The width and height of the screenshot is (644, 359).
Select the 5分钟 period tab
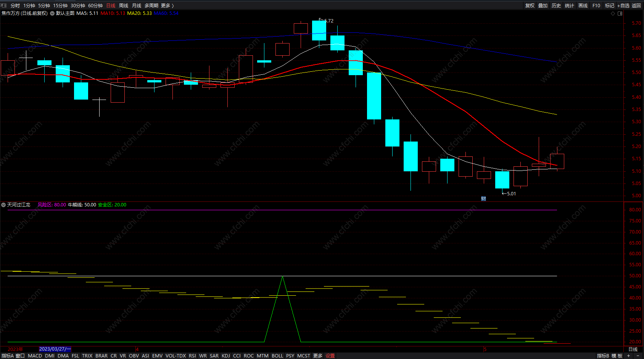(x=44, y=5)
